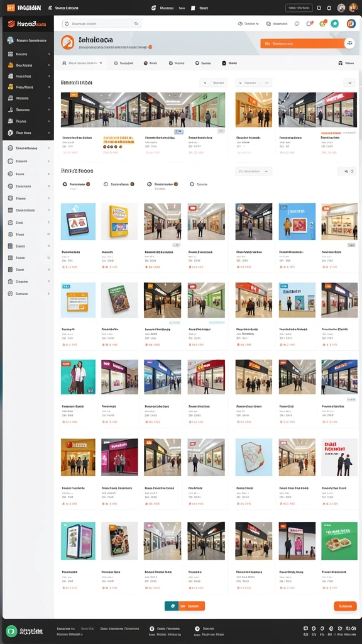This screenshot has width=362, height=644.
Task: Click the orange button at page bottom right
Action: tap(345, 606)
